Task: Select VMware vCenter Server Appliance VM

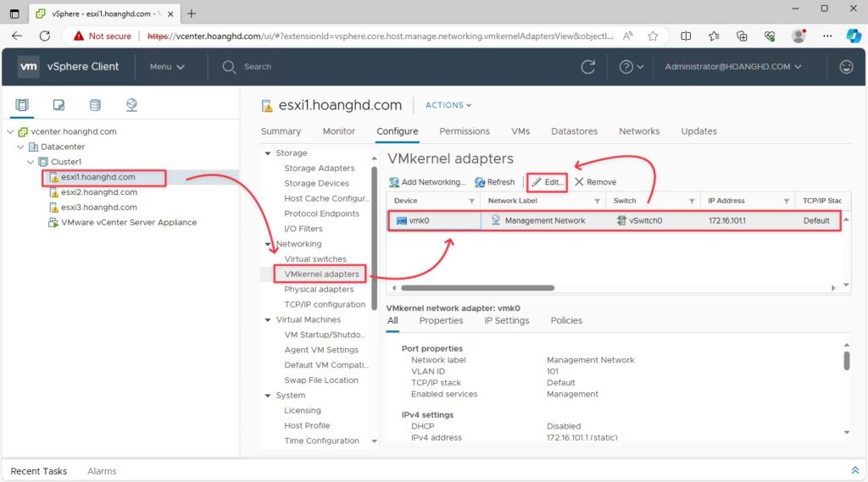Action: [x=129, y=222]
